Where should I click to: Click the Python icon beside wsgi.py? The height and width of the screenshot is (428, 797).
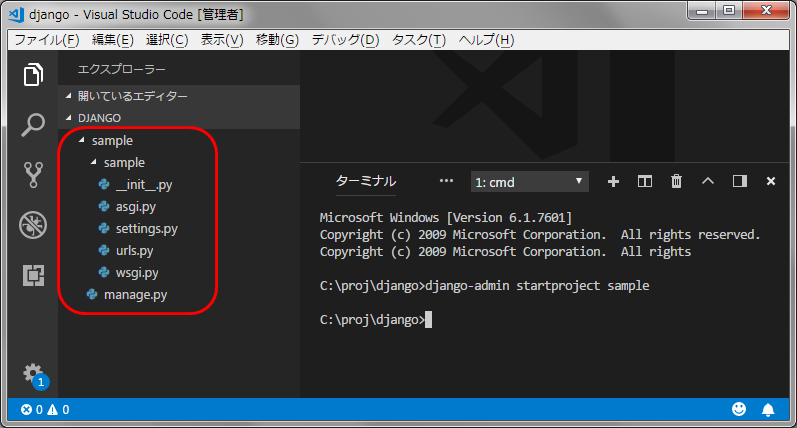pos(104,272)
